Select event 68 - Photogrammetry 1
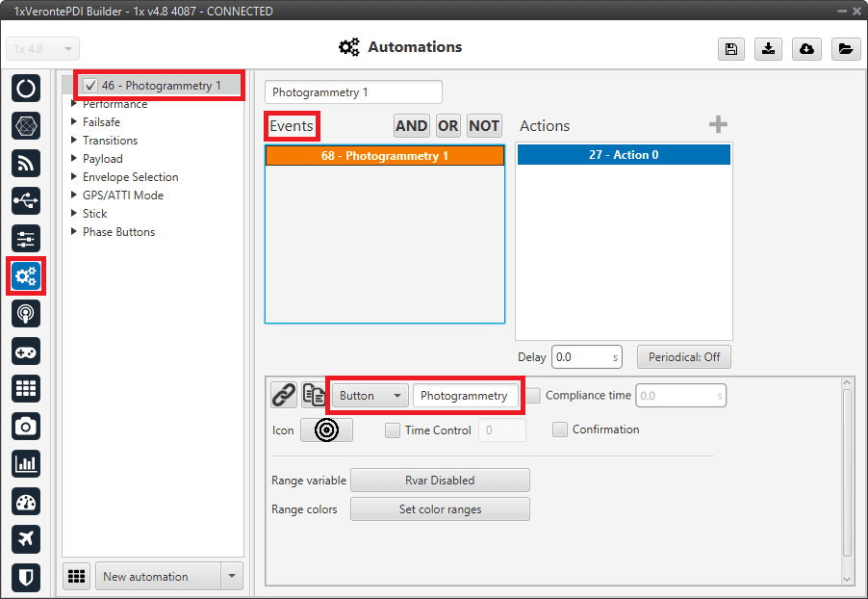868x599 pixels. pyautogui.click(x=384, y=155)
